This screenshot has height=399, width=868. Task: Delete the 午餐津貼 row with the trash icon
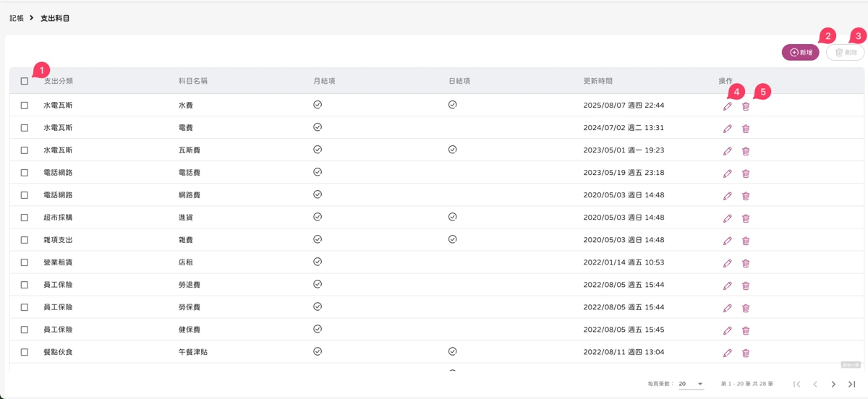pyautogui.click(x=746, y=353)
